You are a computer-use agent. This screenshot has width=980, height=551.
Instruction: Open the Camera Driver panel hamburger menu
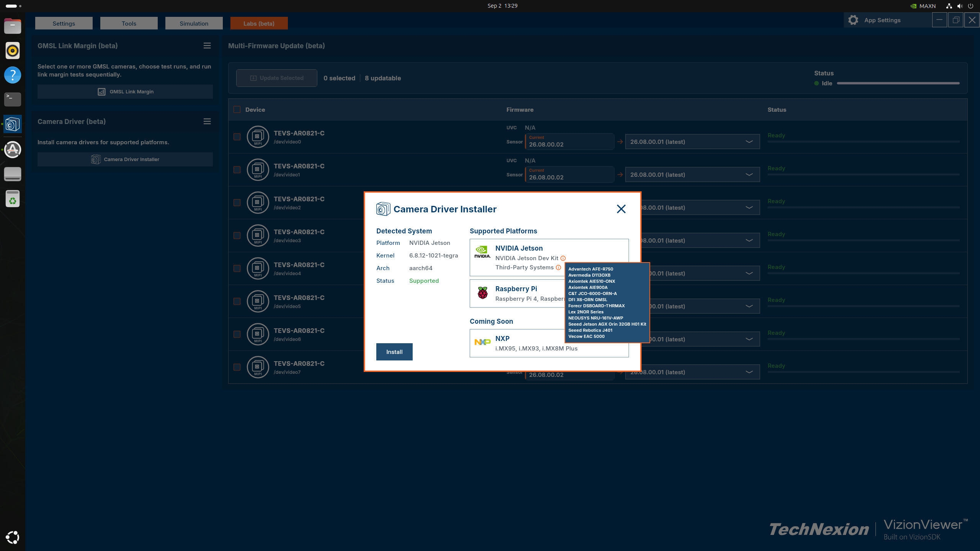[x=207, y=121]
